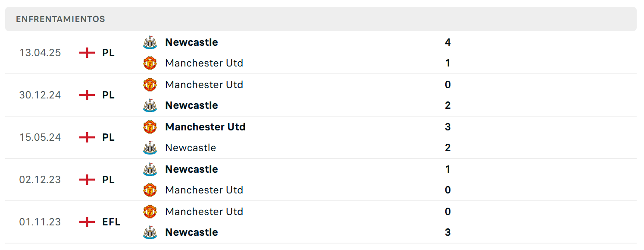Open the Enfrentamientos section header
Viewport: 644px width, 250px height.
[321, 19]
